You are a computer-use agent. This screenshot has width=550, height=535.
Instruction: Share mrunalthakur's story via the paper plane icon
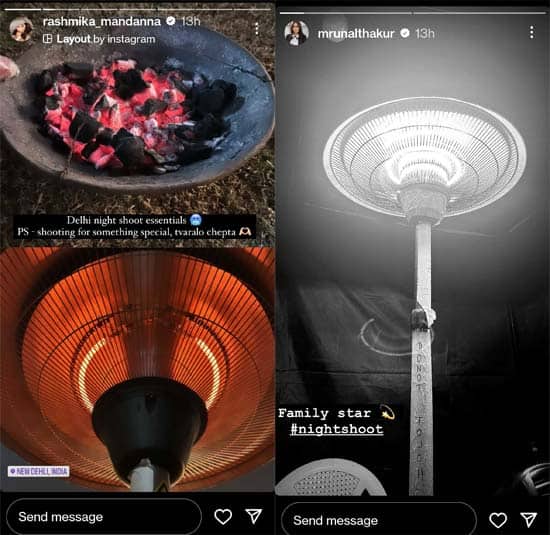(529, 520)
